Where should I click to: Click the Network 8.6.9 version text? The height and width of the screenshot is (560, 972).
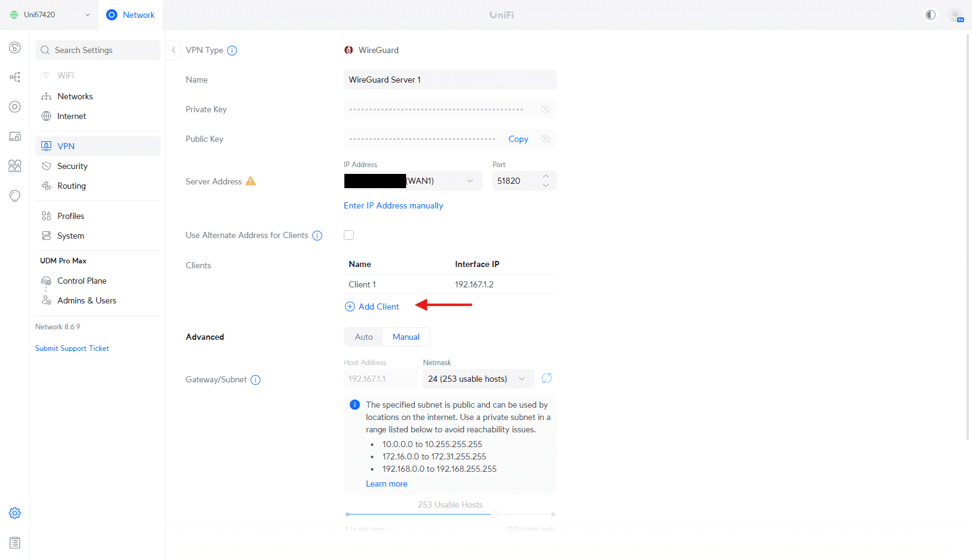click(57, 327)
